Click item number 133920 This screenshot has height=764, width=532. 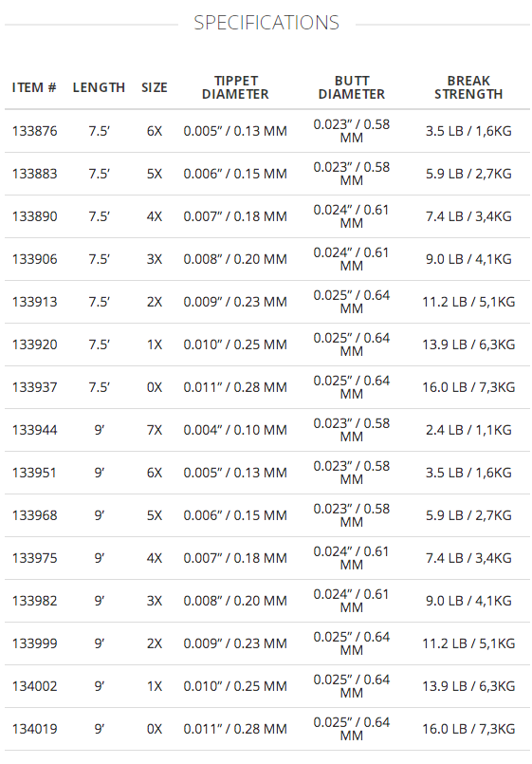tap(34, 345)
